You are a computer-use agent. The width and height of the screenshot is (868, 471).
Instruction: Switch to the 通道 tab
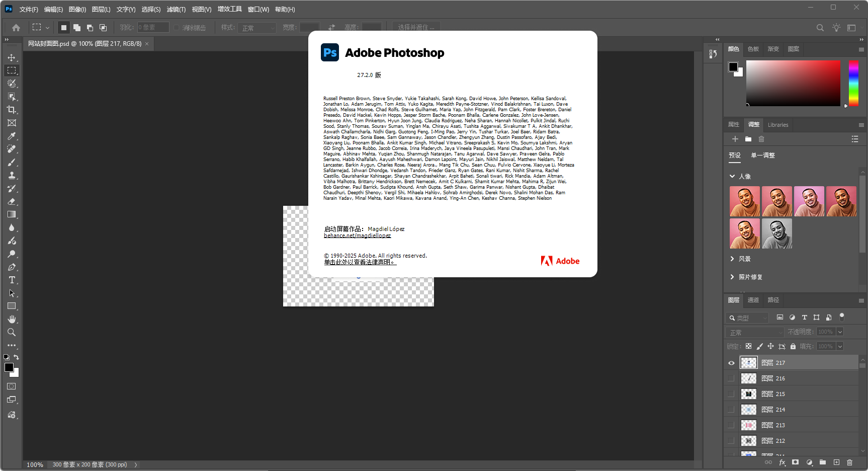[753, 300]
